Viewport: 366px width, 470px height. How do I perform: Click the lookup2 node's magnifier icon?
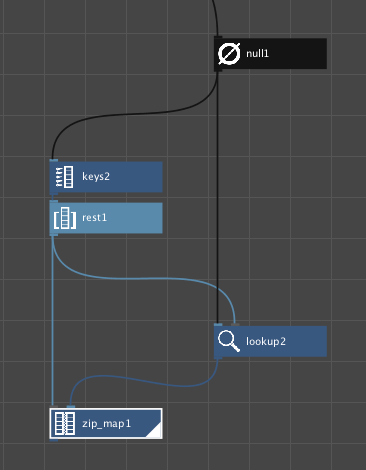229,341
